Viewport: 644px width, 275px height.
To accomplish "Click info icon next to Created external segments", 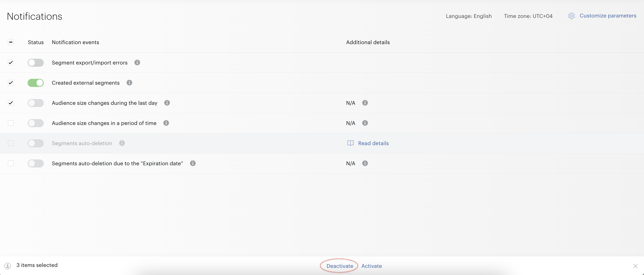I will coord(129,83).
